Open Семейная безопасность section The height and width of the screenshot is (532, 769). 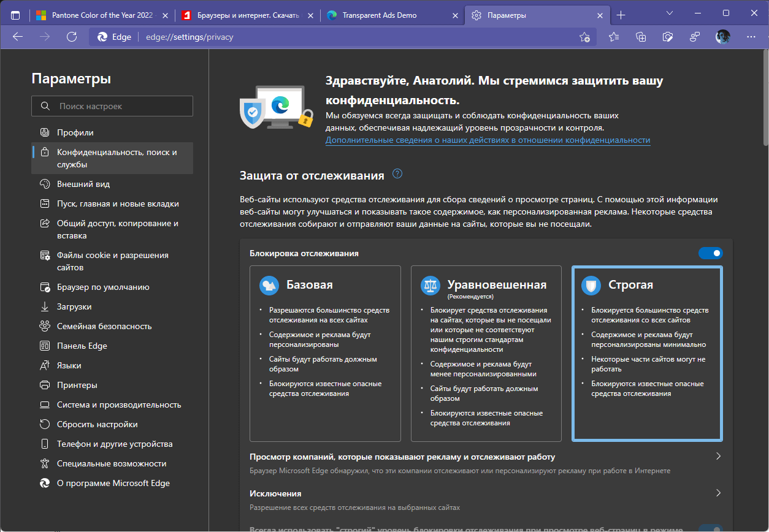point(112,326)
